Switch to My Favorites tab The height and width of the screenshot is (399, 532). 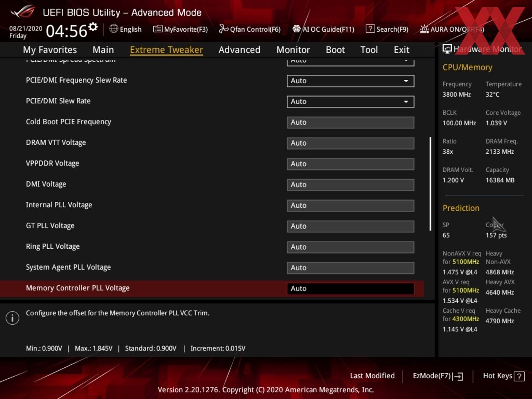tap(50, 50)
